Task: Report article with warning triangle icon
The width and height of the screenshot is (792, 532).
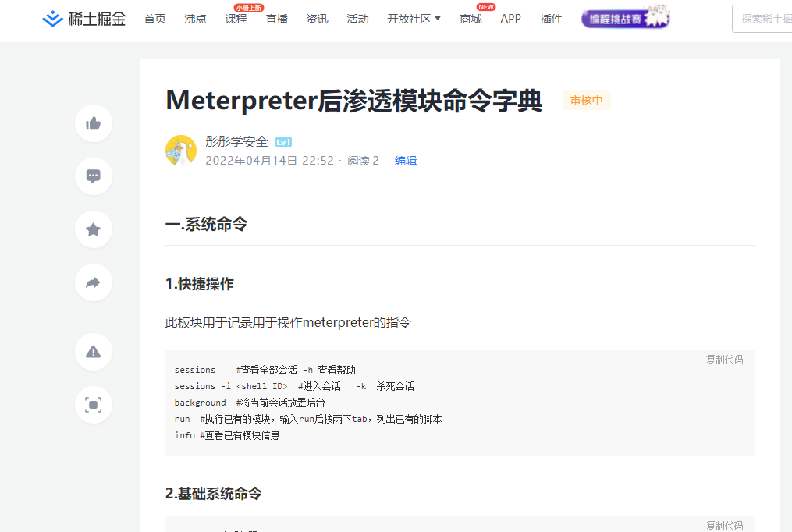Action: click(94, 352)
